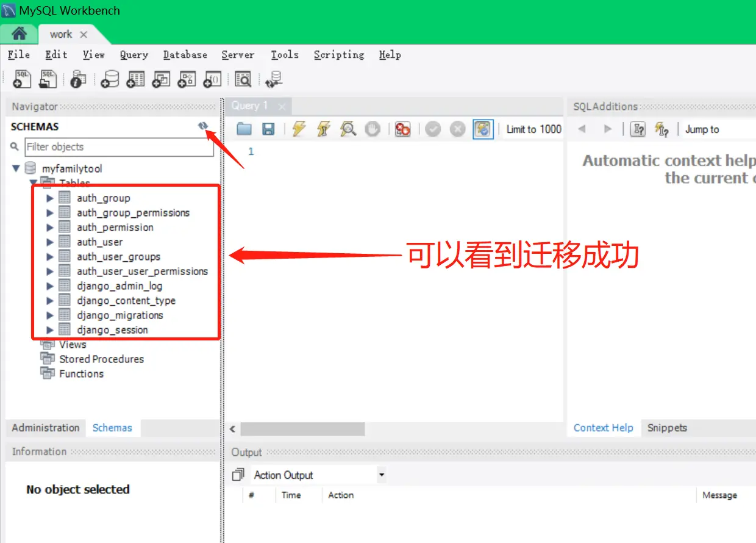Image resolution: width=756 pixels, height=543 pixels.
Task: Open the Database menu
Action: click(185, 55)
